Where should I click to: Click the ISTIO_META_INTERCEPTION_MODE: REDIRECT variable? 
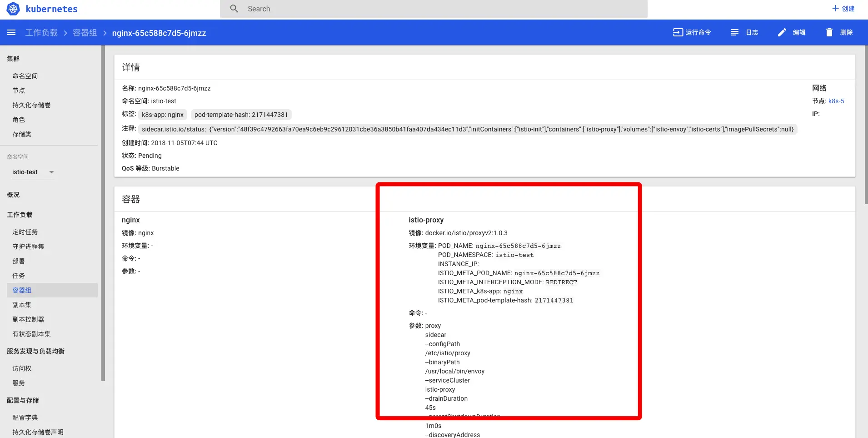(x=508, y=282)
